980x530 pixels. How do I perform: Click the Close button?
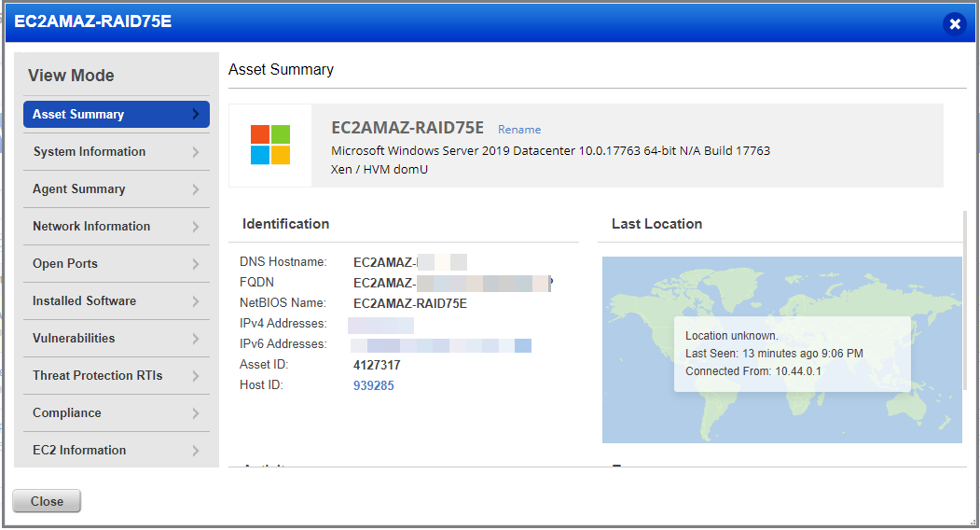click(47, 501)
